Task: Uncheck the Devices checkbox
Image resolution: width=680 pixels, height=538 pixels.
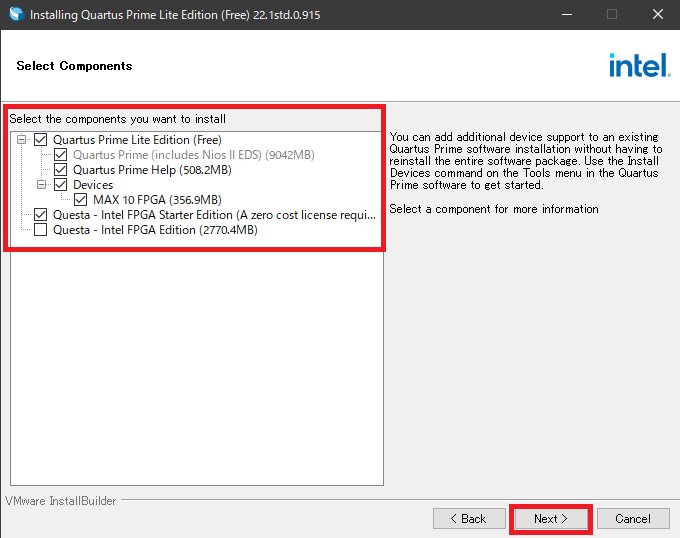Action: pyautogui.click(x=61, y=185)
